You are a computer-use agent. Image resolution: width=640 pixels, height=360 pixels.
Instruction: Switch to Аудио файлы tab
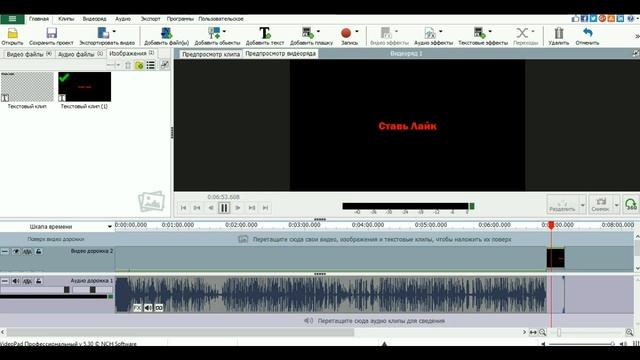click(80, 54)
